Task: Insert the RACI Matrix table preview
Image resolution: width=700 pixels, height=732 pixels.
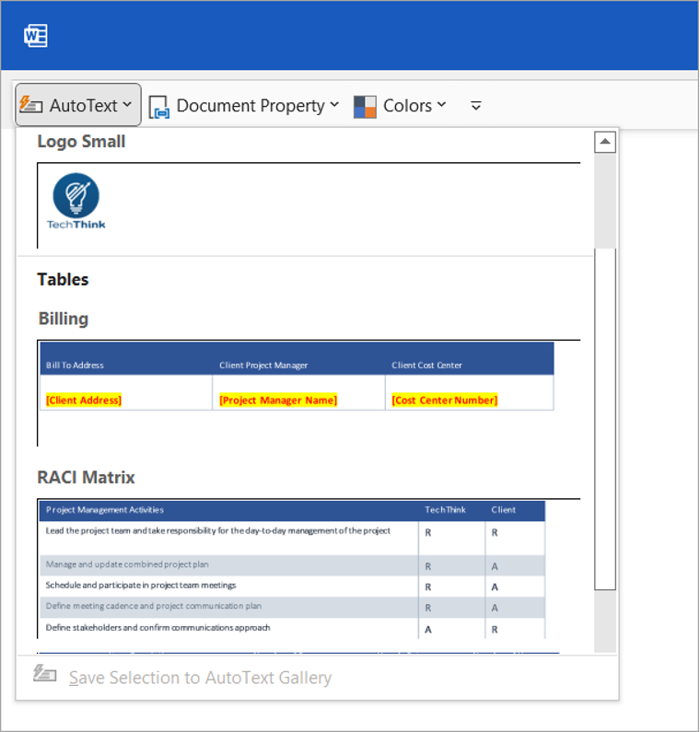Action: pos(293,569)
